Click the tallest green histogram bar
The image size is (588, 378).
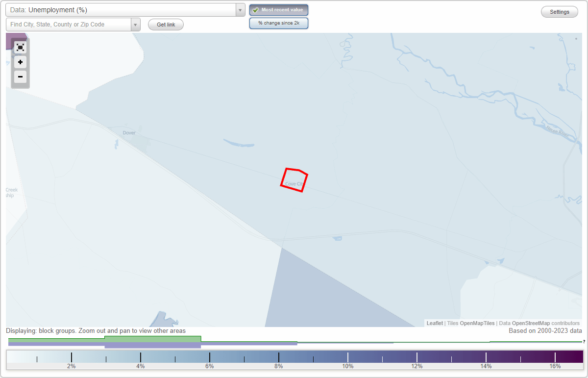pos(153,339)
